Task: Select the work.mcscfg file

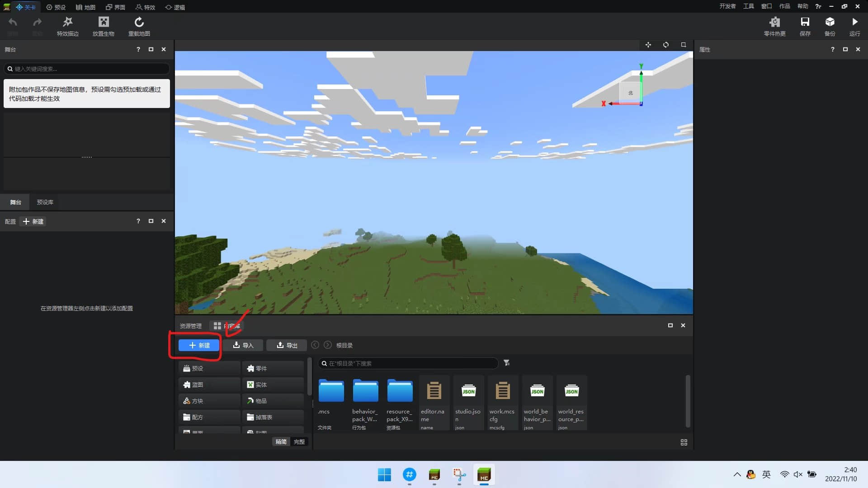Action: click(503, 403)
